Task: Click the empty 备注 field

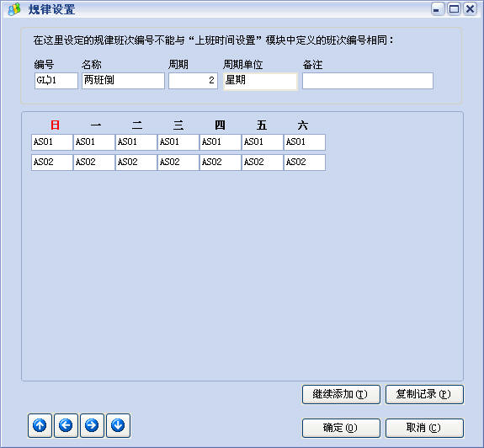Action: [x=368, y=81]
